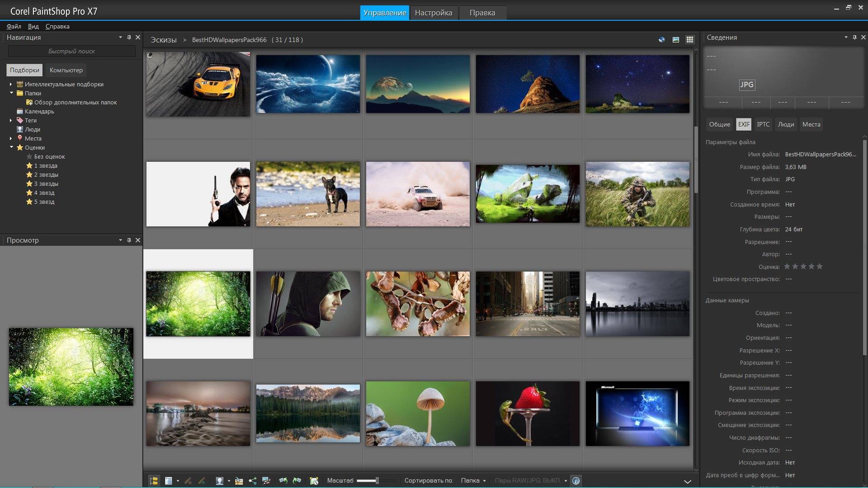Expand the Теги tree node
This screenshot has width=868, height=488.
[x=11, y=120]
